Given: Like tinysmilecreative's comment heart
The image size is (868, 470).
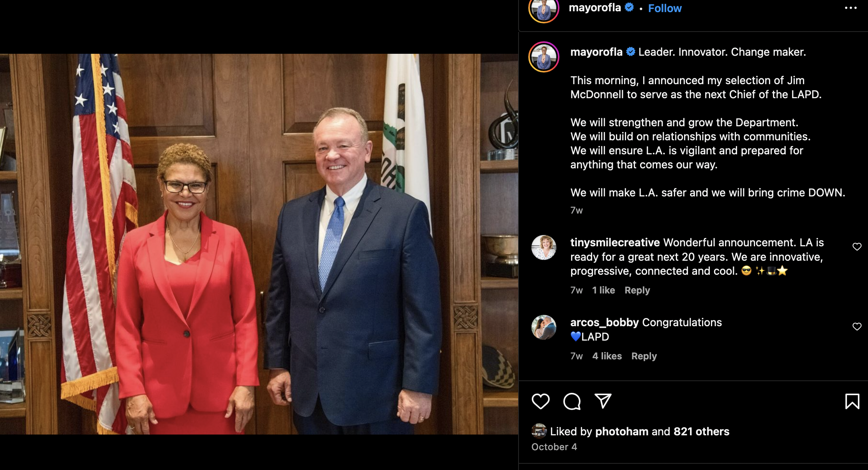Looking at the screenshot, I should [x=857, y=247].
